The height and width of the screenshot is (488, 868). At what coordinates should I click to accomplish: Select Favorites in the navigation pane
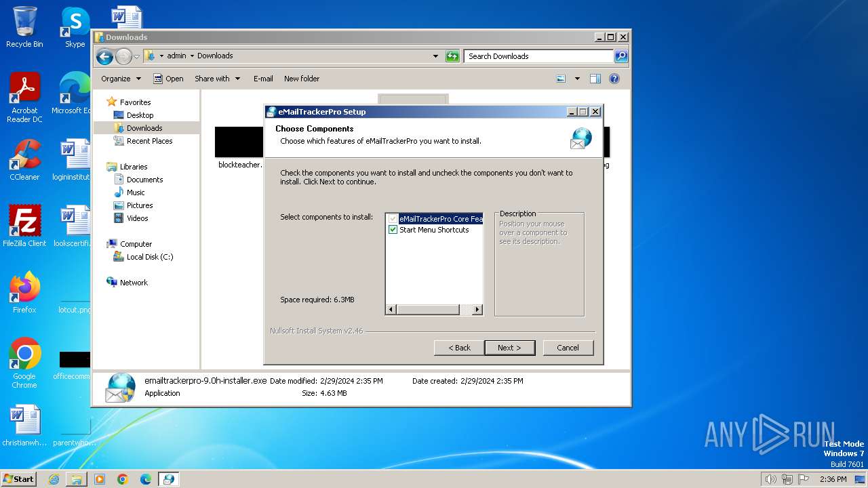[135, 102]
